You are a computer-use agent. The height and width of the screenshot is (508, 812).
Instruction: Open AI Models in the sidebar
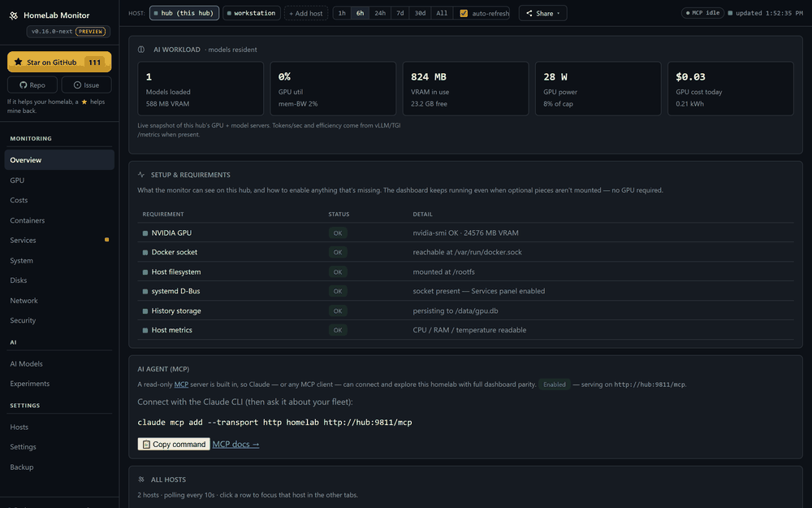pos(59,363)
